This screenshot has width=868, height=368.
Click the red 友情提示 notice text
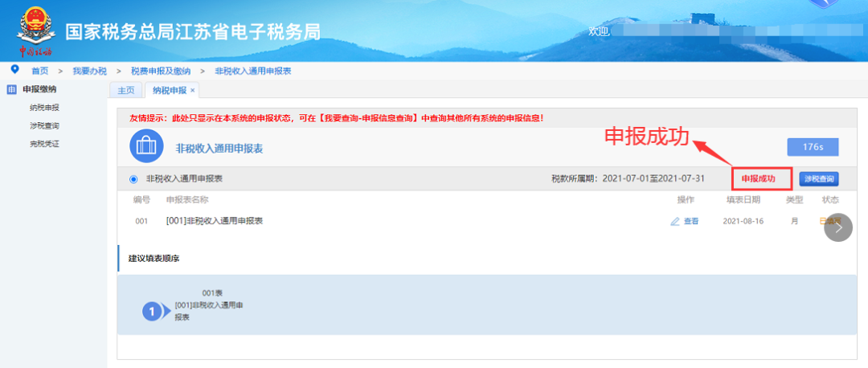tap(336, 118)
